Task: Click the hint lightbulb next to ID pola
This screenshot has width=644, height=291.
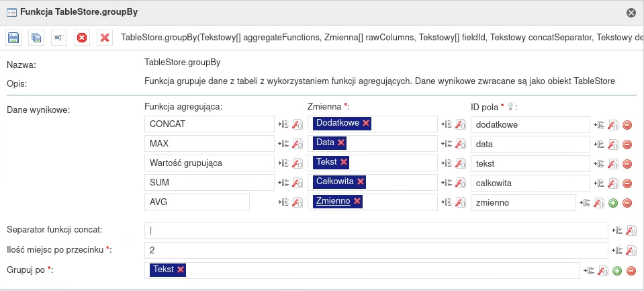Action: coord(510,107)
